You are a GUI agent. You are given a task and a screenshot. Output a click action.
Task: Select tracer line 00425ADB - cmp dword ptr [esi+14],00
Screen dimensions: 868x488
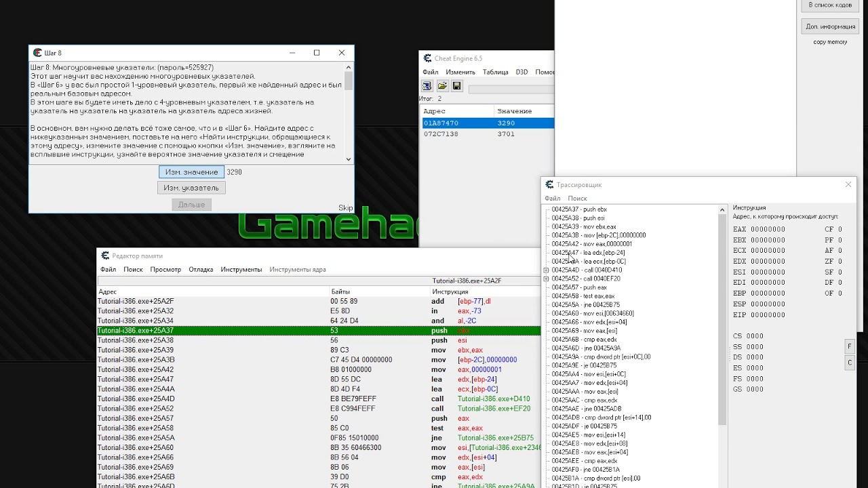pyautogui.click(x=601, y=418)
